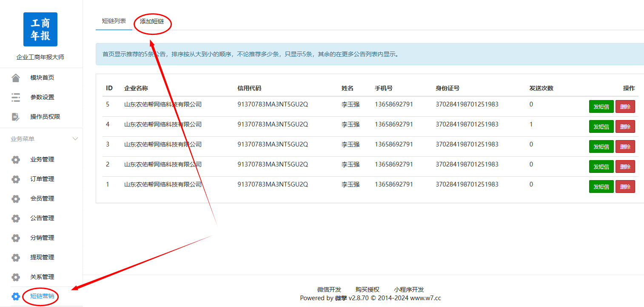Image resolution: width=644 pixels, height=307 pixels.
Task: Click the gear icon beside 分销管理
Action: (16, 238)
